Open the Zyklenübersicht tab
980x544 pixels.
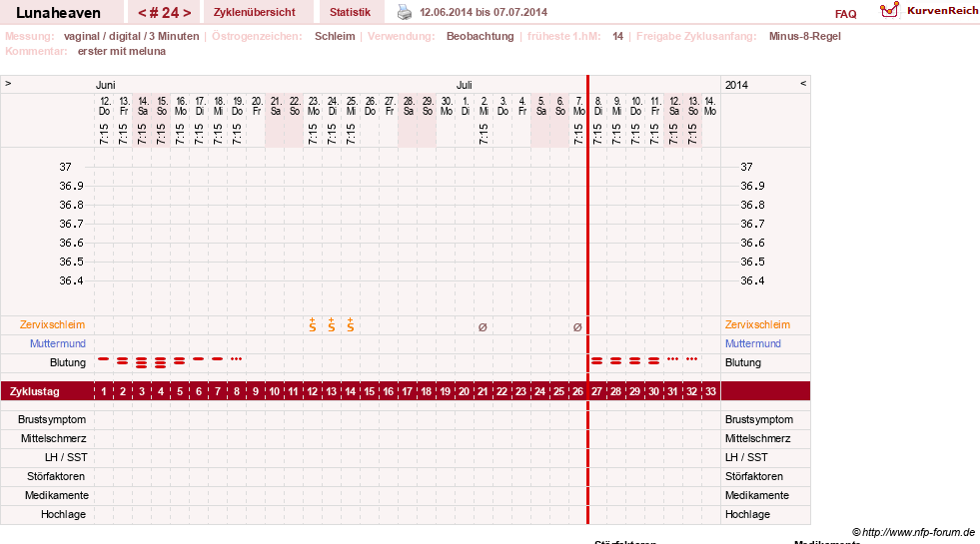pyautogui.click(x=255, y=12)
